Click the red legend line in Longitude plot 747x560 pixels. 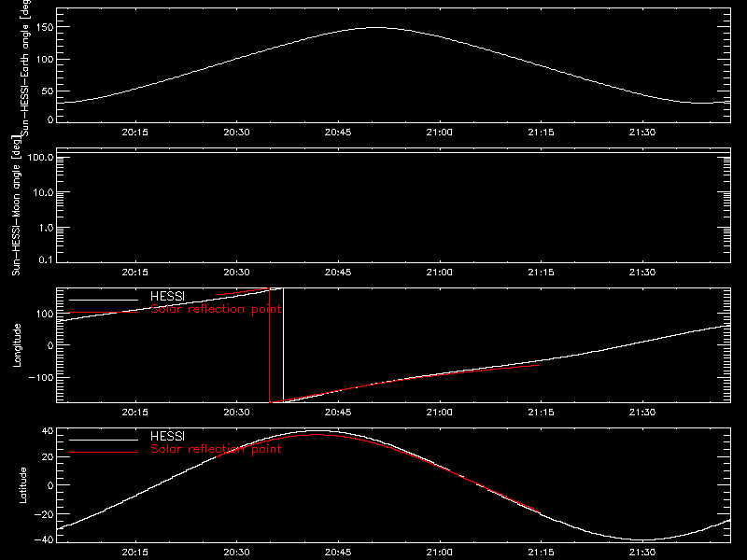pyautogui.click(x=104, y=313)
